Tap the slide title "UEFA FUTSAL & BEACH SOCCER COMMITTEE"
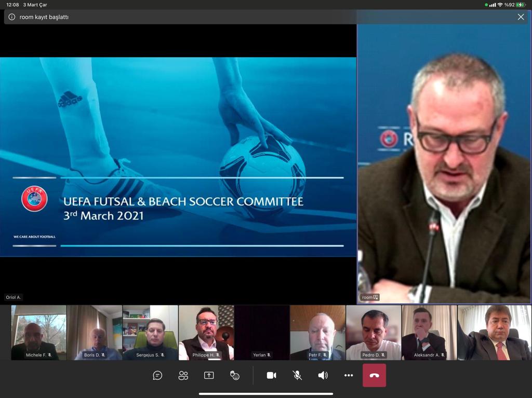The width and height of the screenshot is (532, 398). pyautogui.click(x=183, y=201)
